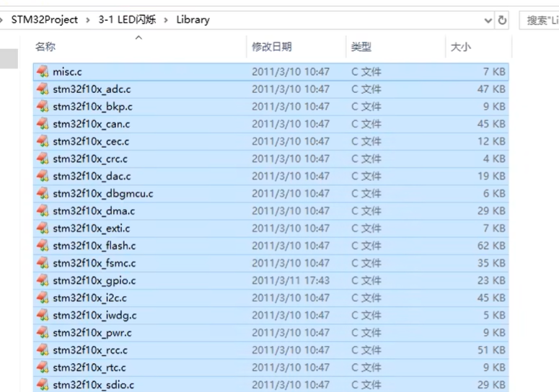Select the file name stm32f10x_rcc.c
The width and height of the screenshot is (559, 392).
tap(90, 350)
